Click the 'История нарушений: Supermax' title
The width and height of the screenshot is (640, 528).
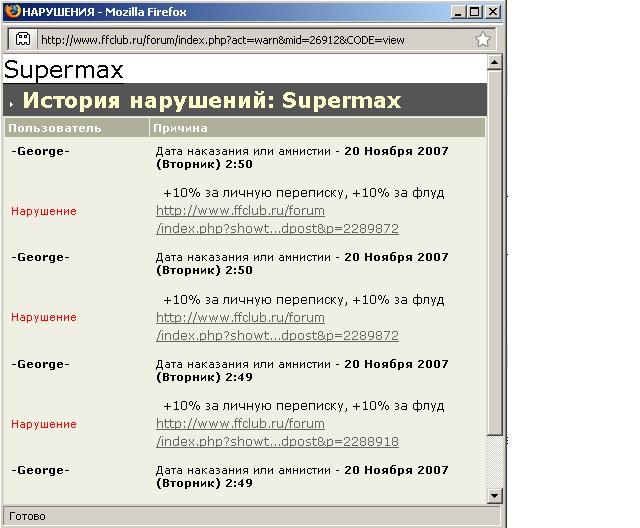(x=212, y=100)
